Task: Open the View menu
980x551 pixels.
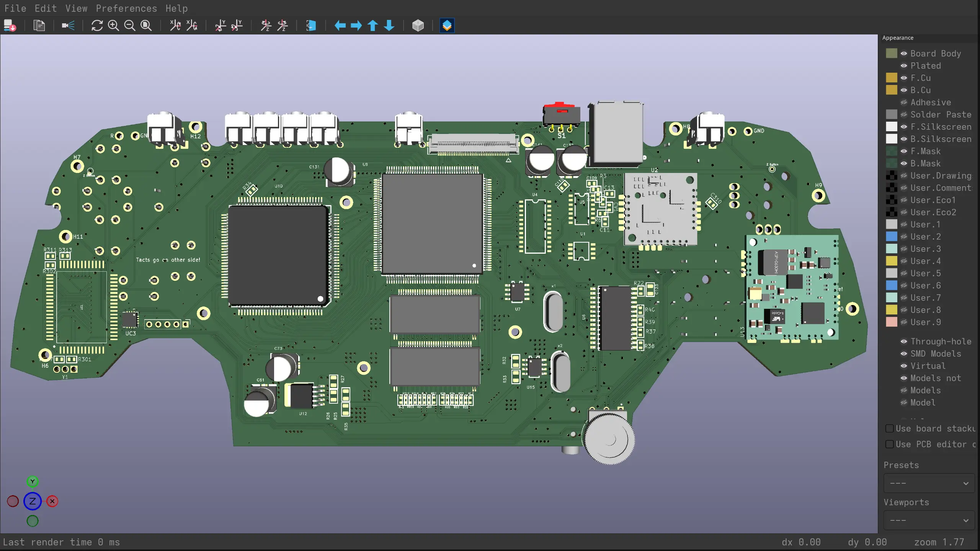Action: 76,8
